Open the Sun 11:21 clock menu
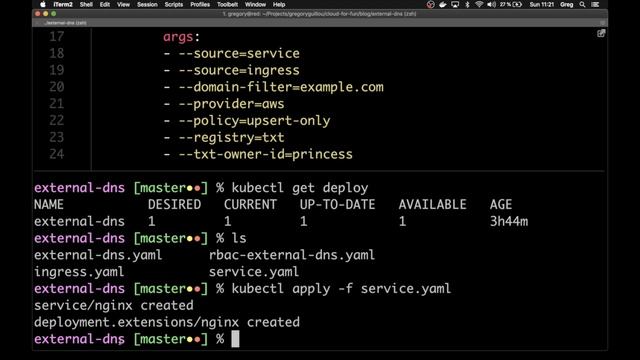This screenshot has height=360, width=640. tap(542, 4)
